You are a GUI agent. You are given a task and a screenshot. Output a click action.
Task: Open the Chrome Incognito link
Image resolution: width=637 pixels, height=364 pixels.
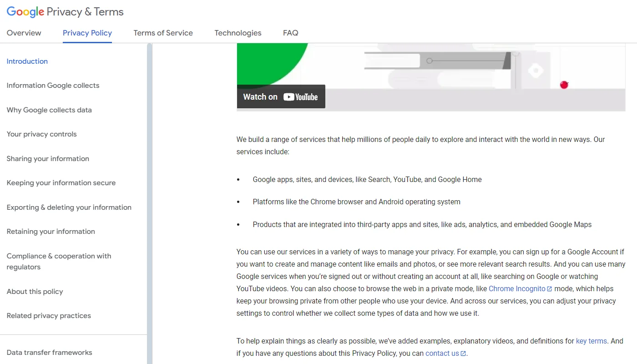click(516, 288)
